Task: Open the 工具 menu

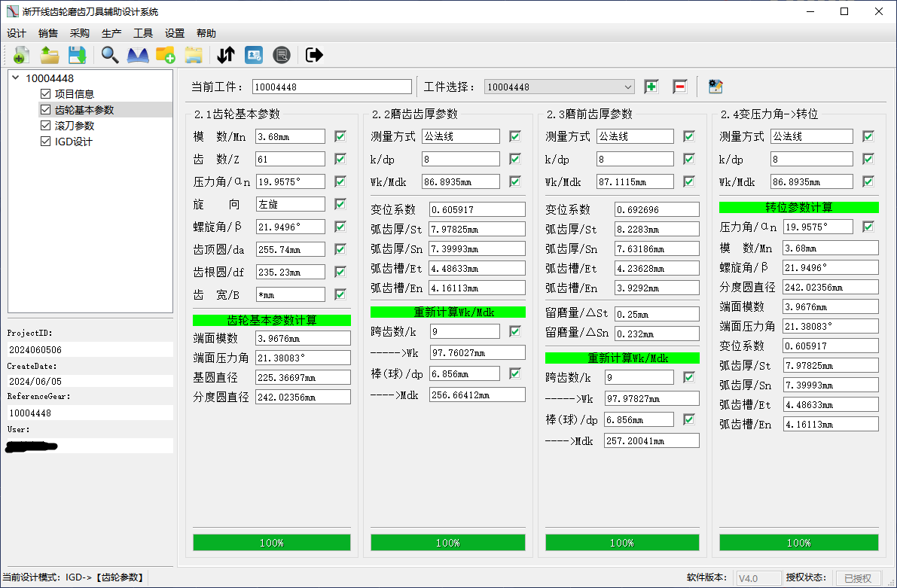Action: click(143, 33)
